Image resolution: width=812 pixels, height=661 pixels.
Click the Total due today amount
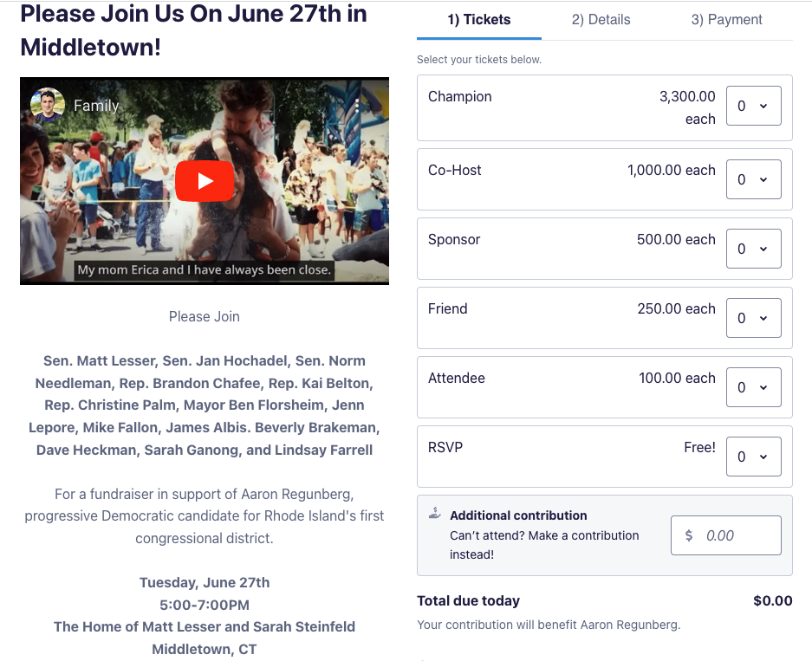772,600
